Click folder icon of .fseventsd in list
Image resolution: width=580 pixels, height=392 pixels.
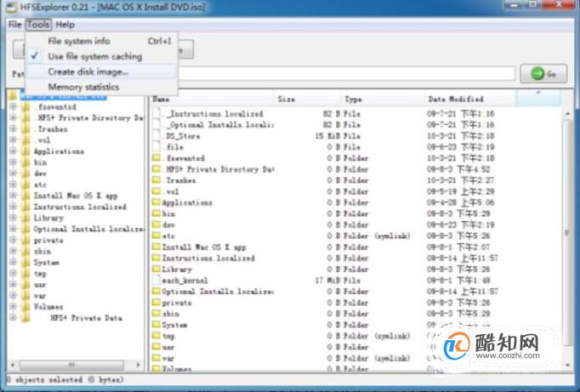click(x=156, y=158)
